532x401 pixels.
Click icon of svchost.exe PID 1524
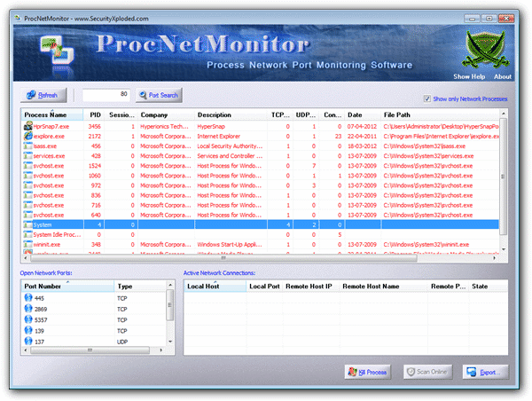tap(28, 166)
